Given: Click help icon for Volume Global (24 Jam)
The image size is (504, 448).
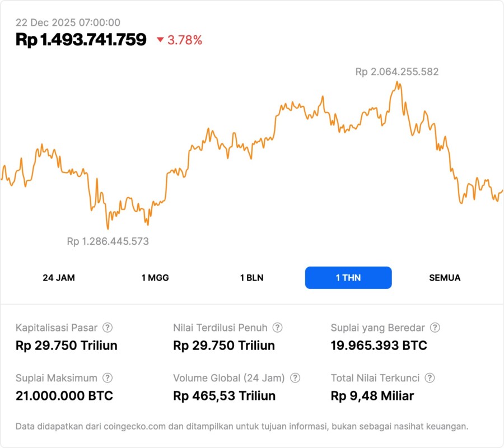Looking at the screenshot, I should click(x=295, y=378).
